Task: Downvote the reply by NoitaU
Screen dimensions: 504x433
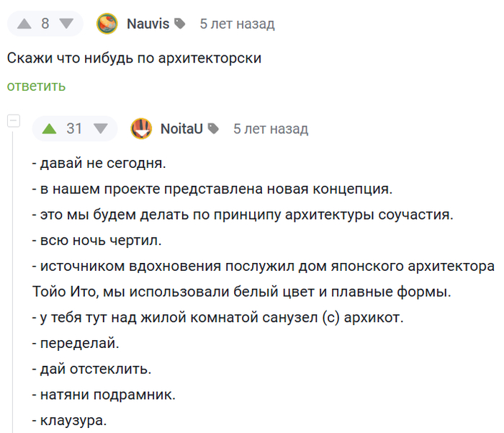Action: (101, 129)
